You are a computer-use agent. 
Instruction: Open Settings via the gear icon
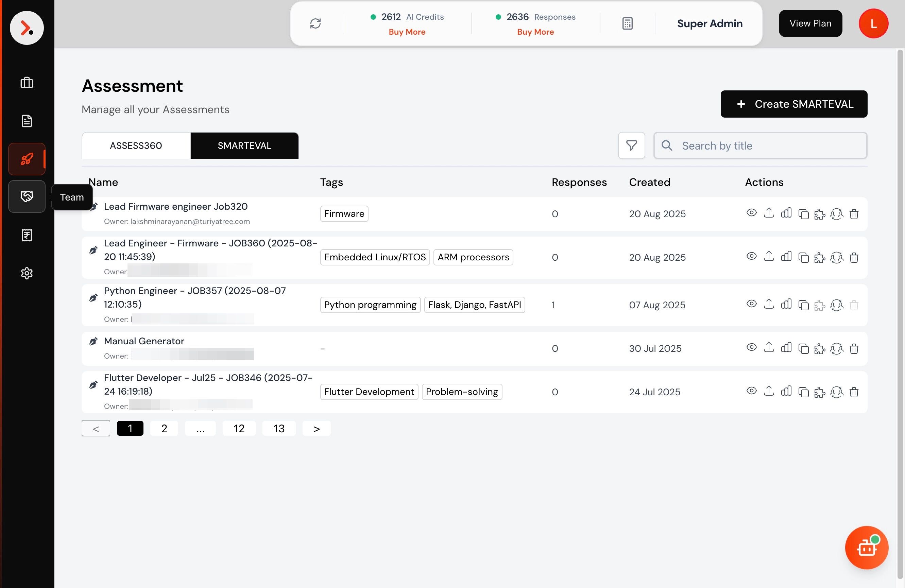point(27,273)
